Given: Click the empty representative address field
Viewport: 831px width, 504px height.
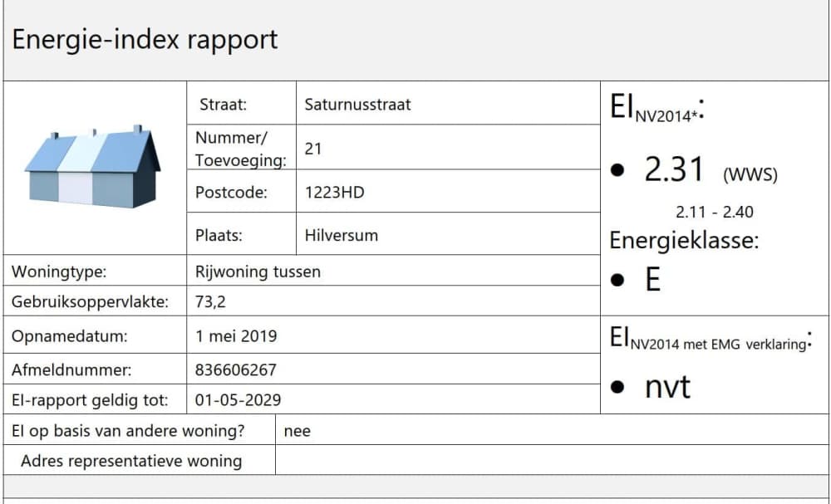Looking at the screenshot, I should click(x=552, y=460).
